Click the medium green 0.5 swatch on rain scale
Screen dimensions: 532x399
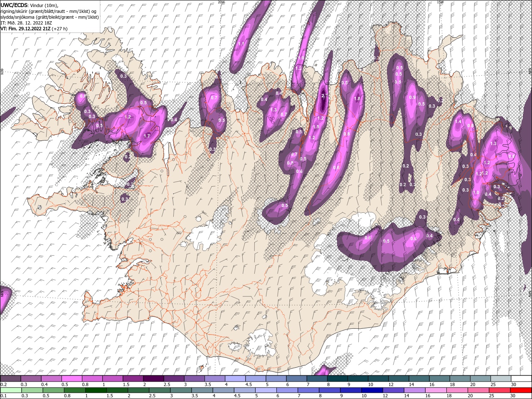coord(54,390)
